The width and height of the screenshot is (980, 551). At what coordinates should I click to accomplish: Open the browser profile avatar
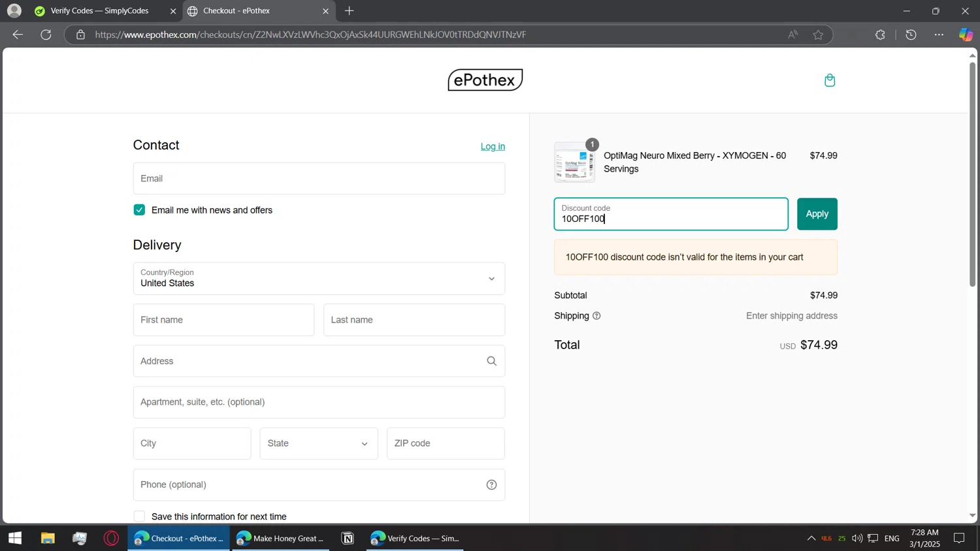[x=14, y=10]
